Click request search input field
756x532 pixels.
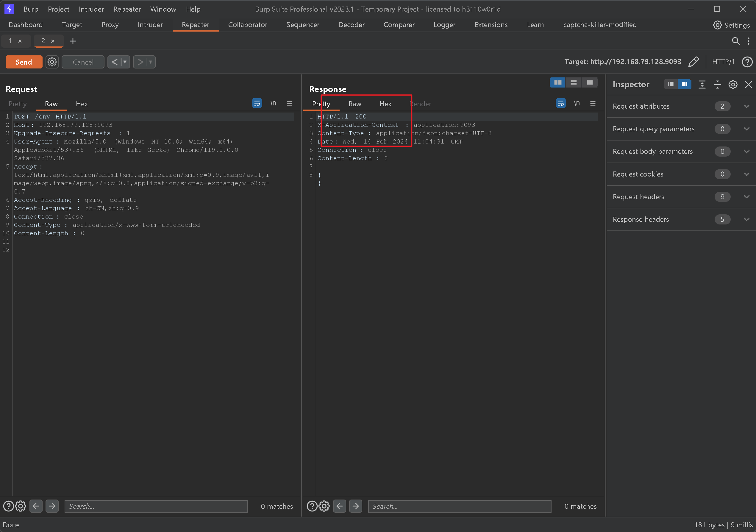coord(156,506)
